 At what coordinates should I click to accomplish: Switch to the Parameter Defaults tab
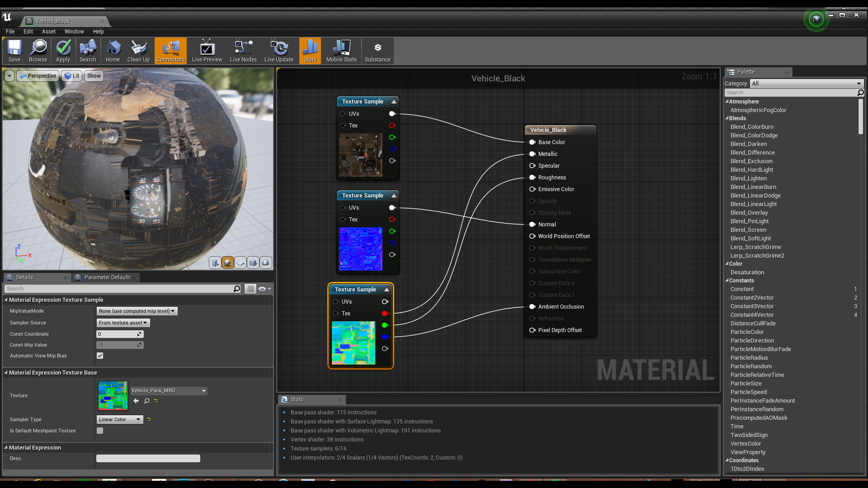[107, 277]
